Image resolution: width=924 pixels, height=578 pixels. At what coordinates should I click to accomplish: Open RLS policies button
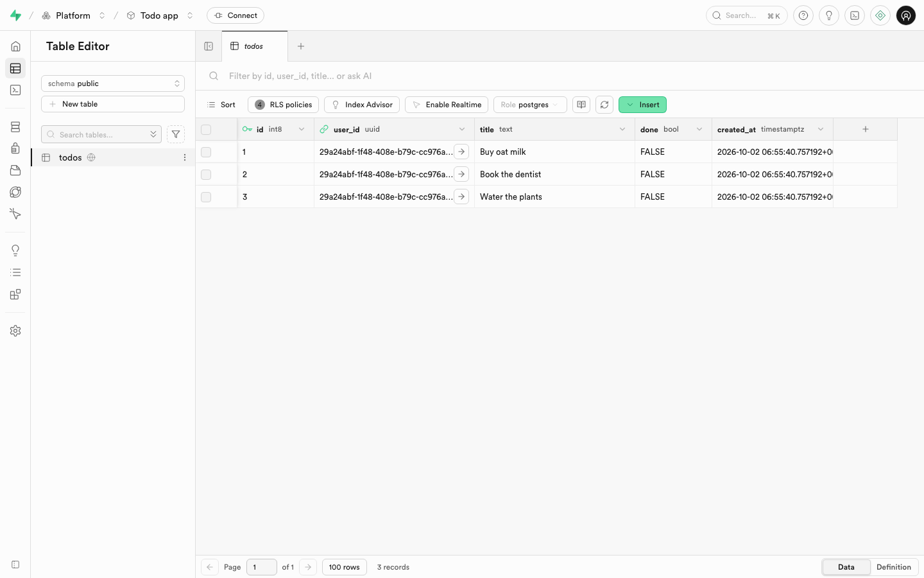pyautogui.click(x=283, y=105)
